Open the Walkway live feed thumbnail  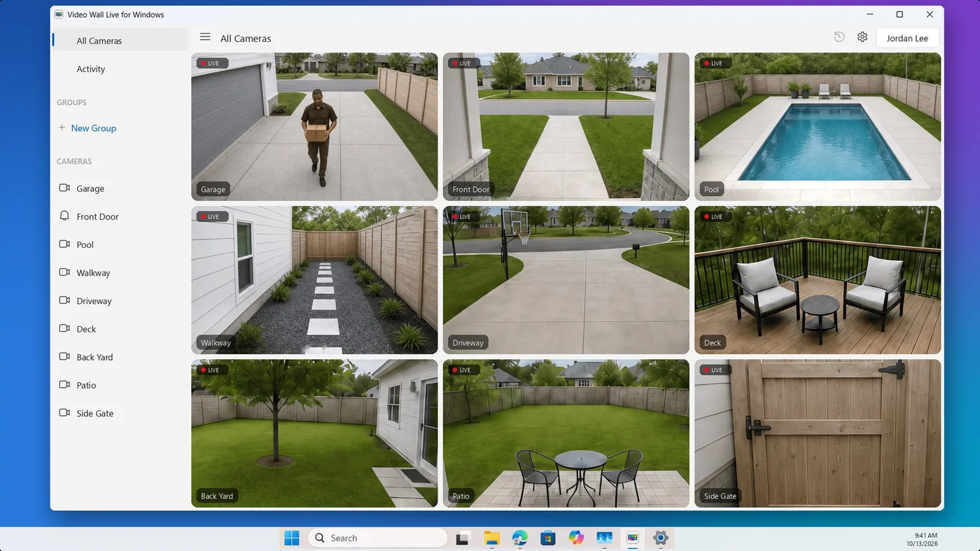tap(314, 280)
